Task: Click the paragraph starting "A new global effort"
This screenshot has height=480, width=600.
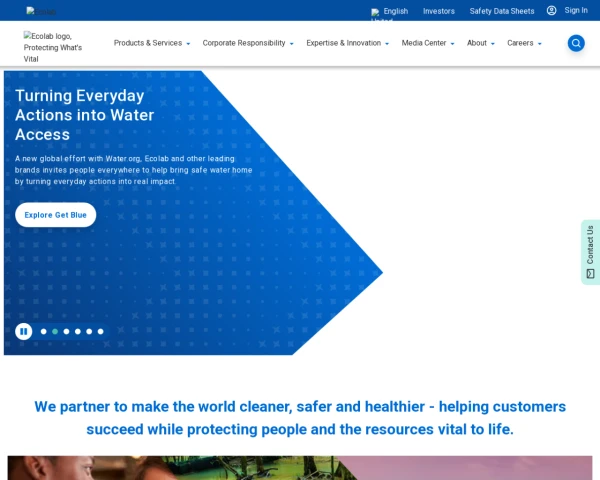Action: (134, 170)
